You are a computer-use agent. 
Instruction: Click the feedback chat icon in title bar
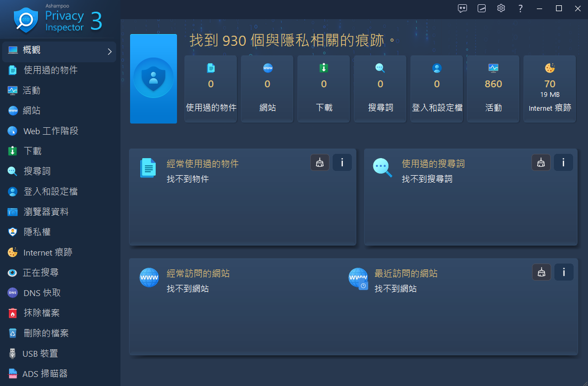pyautogui.click(x=463, y=8)
